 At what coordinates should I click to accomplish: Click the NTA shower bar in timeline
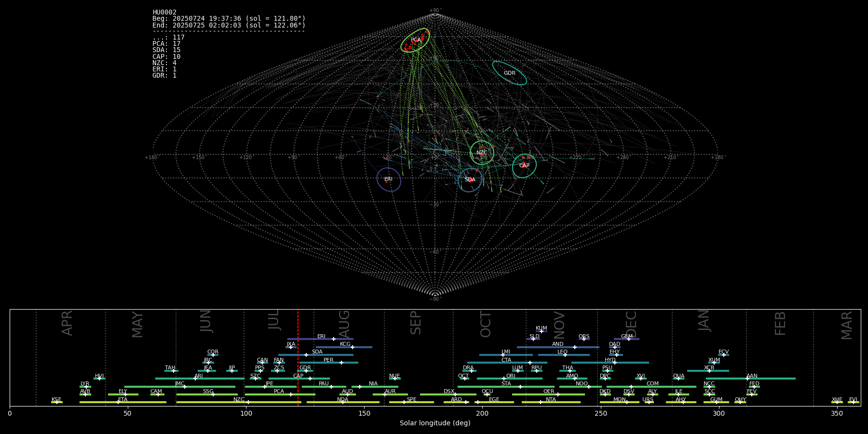click(x=551, y=402)
